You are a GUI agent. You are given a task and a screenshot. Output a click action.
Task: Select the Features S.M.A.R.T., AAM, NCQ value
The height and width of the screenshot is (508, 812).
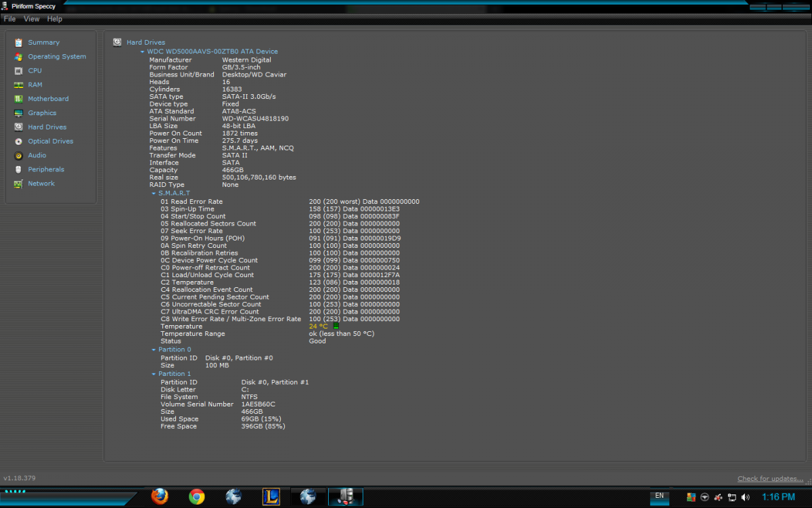[258, 148]
